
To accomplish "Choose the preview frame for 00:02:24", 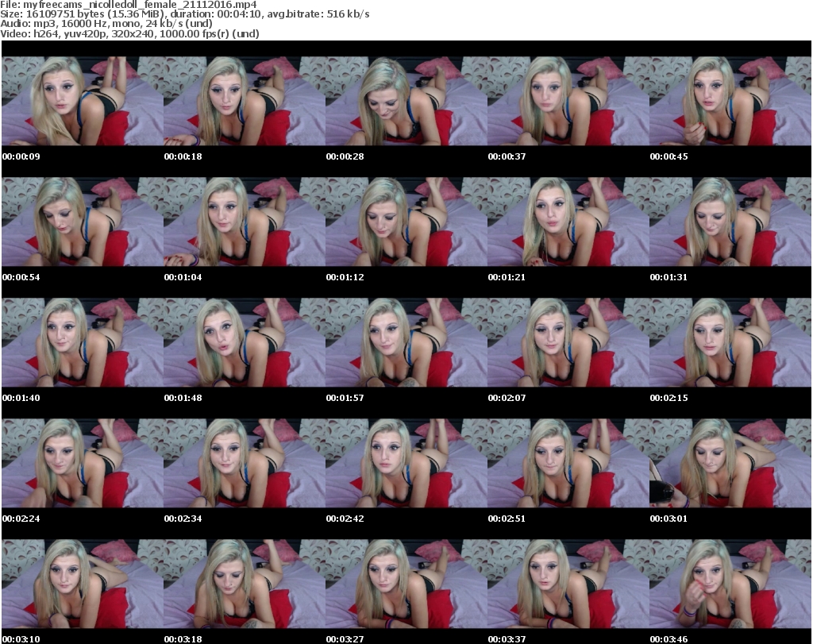I will pyautogui.click(x=83, y=463).
